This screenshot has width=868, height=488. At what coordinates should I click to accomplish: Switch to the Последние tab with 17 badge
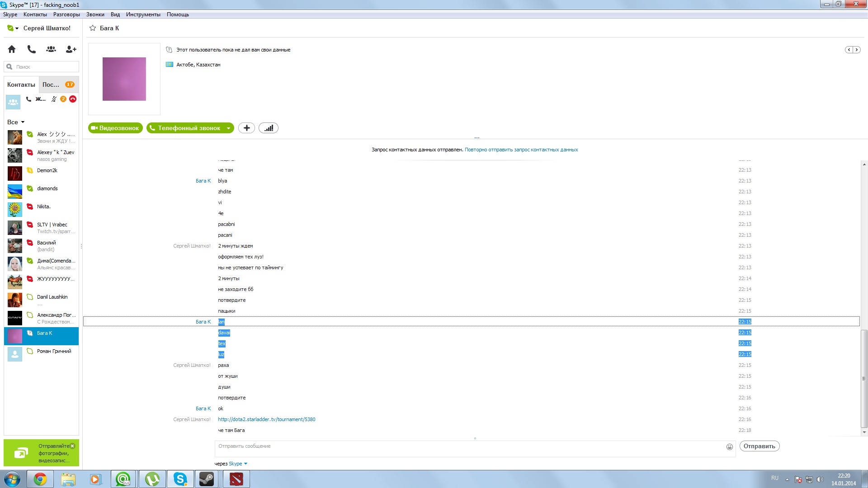[58, 84]
